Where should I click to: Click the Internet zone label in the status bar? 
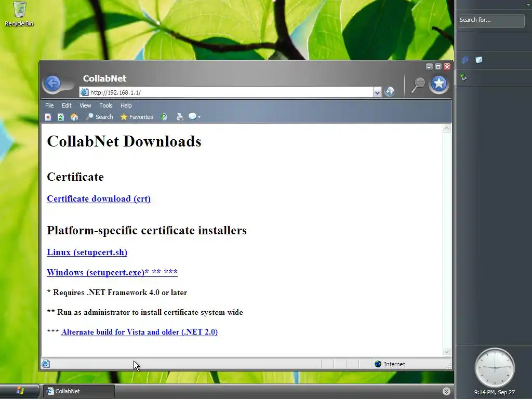(394, 364)
